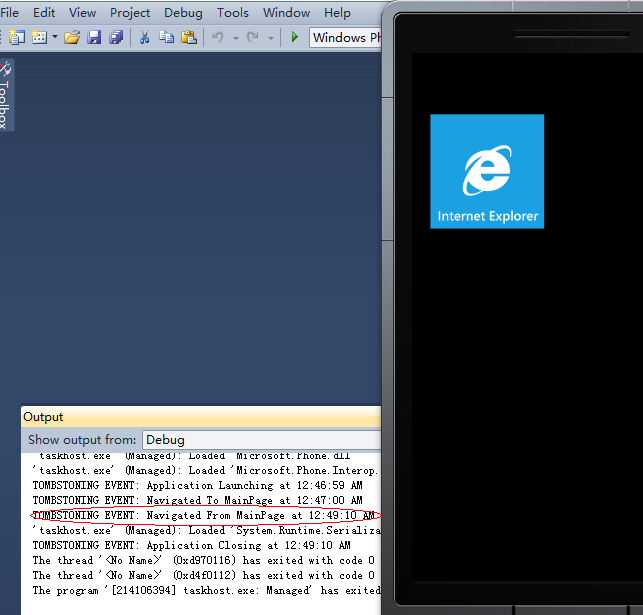This screenshot has height=615, width=643.
Task: Click the Add New Item icon
Action: (x=39, y=37)
